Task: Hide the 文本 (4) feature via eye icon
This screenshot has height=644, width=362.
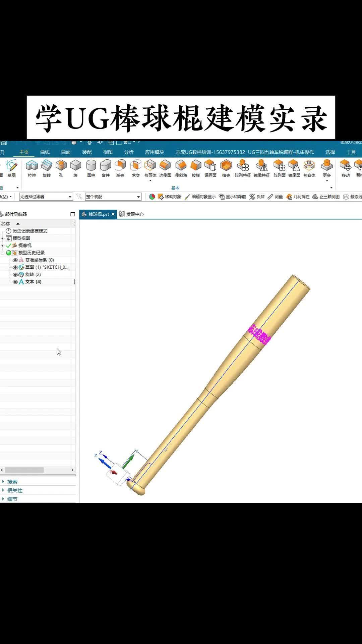Action: coord(15,282)
